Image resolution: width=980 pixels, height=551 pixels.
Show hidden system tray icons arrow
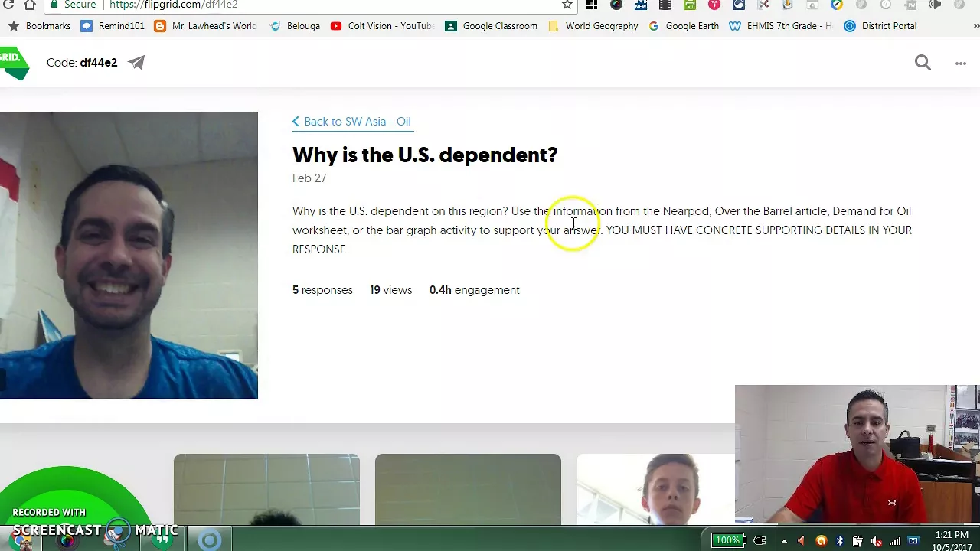[783, 540]
